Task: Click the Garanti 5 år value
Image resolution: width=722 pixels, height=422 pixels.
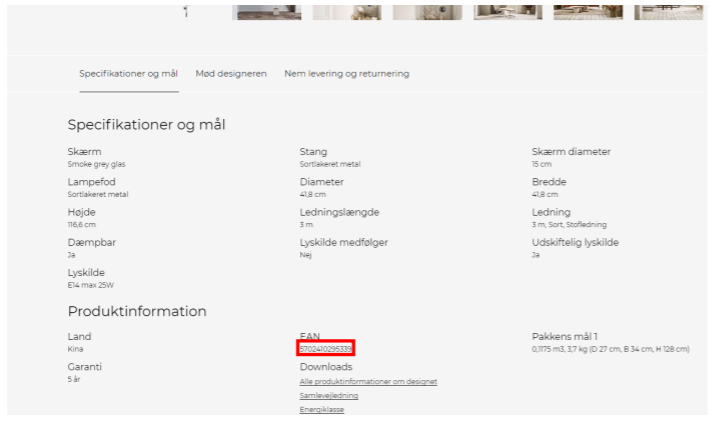Action: tap(73, 380)
